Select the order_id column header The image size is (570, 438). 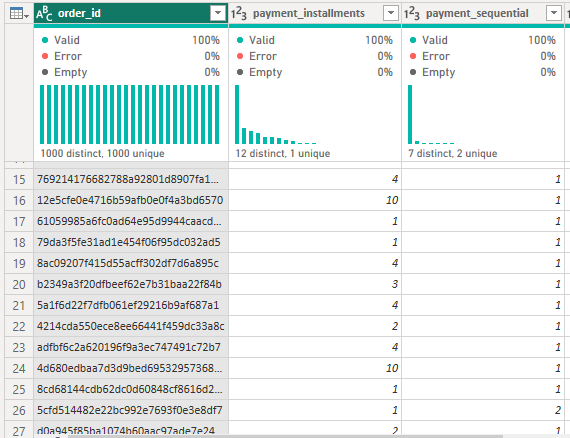pos(131,14)
